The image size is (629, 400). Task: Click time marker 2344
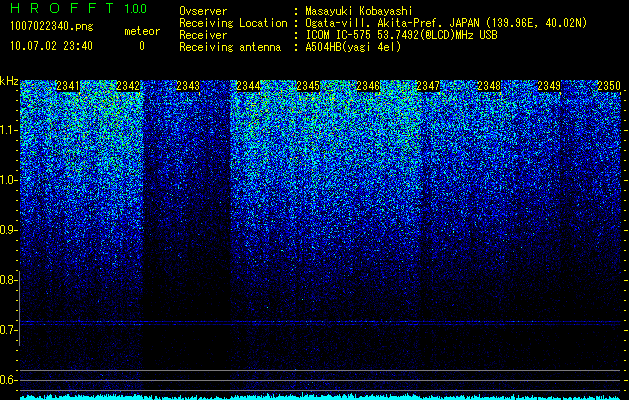[248, 86]
